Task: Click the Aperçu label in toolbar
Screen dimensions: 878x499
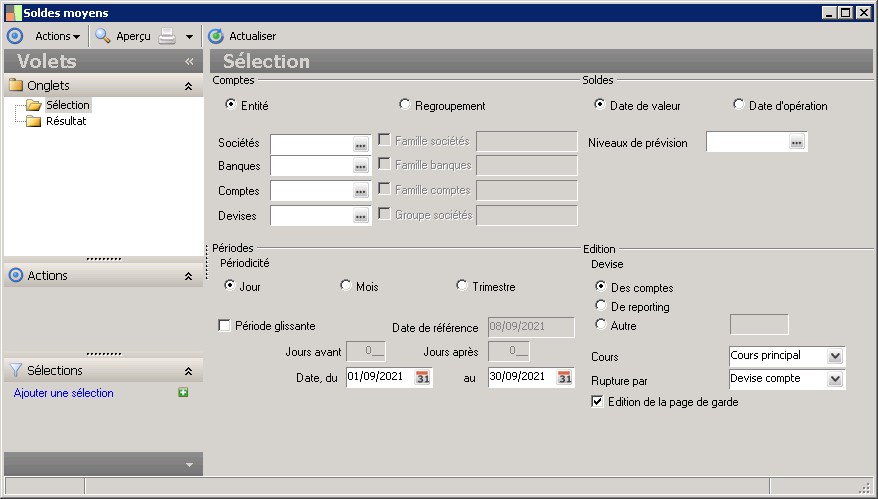Action: (133, 36)
